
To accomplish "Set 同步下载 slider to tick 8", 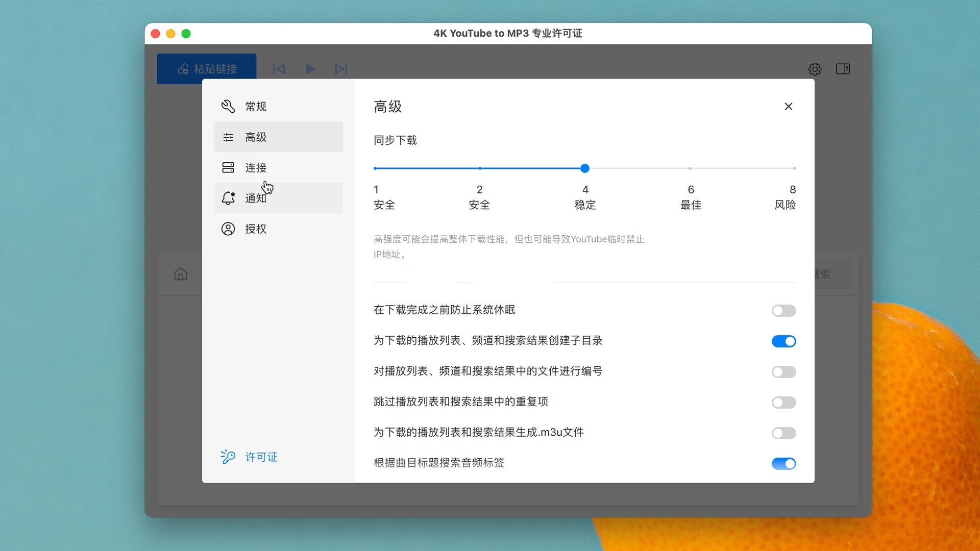I will 794,168.
